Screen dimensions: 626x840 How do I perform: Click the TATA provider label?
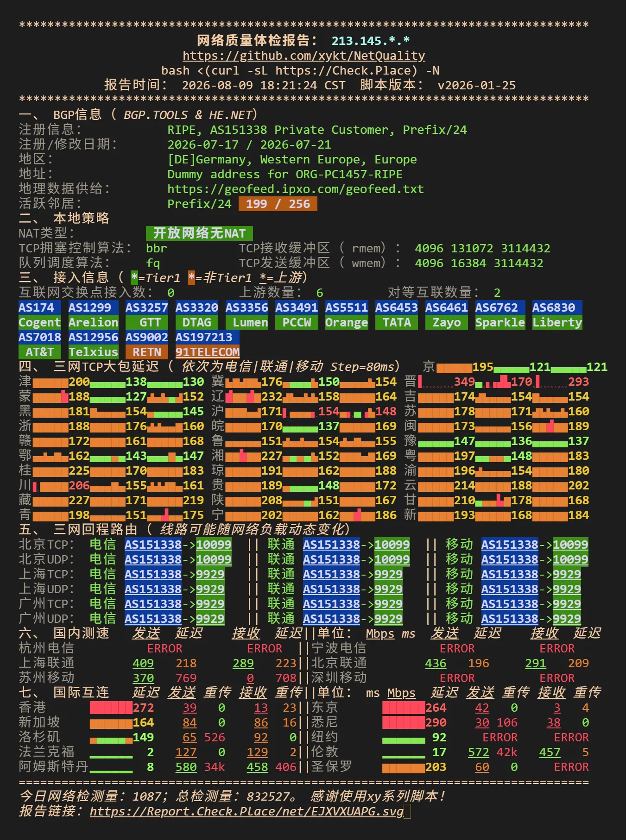click(397, 322)
